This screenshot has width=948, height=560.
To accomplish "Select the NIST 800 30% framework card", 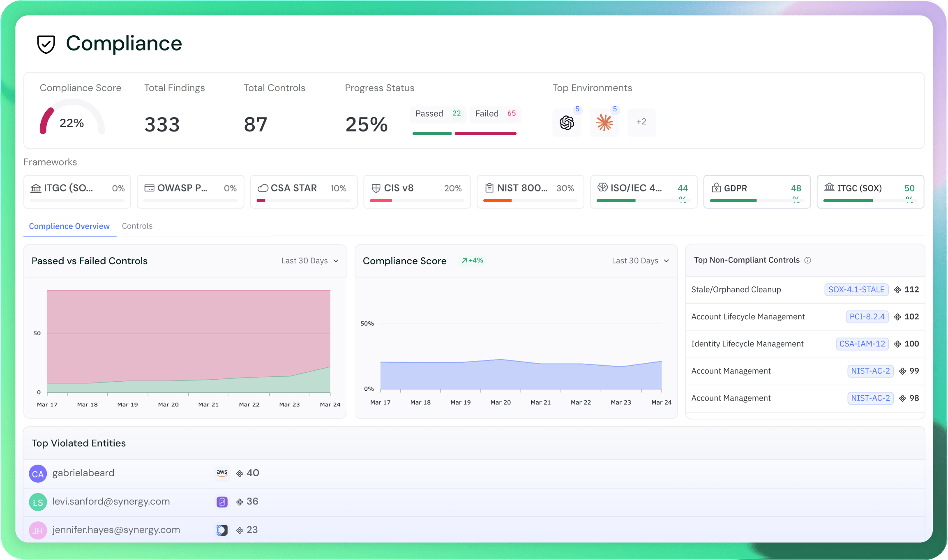I will (531, 192).
